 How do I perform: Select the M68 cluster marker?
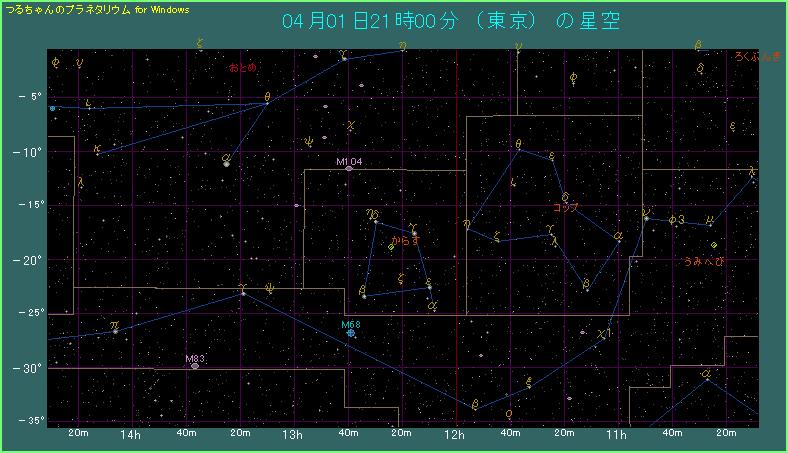351,334
